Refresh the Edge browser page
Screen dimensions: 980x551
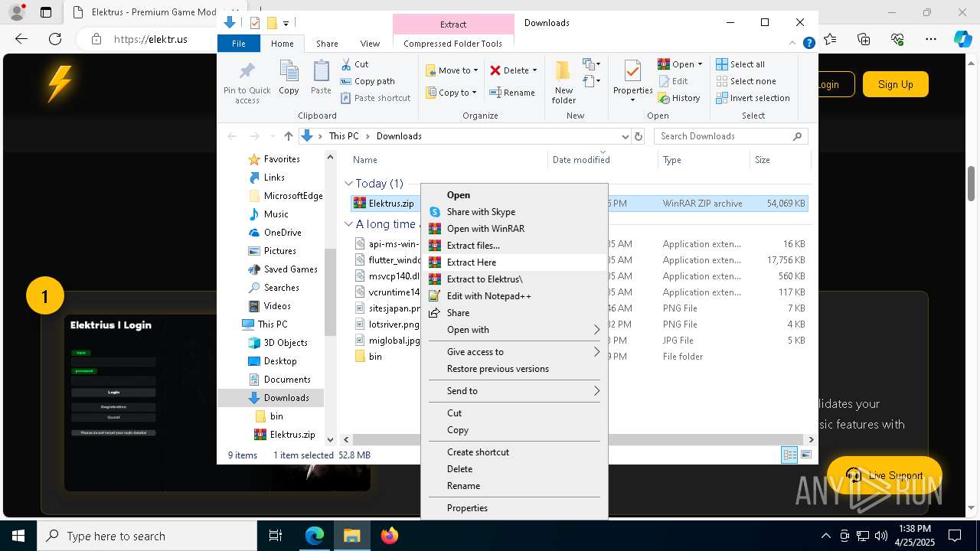[55, 39]
